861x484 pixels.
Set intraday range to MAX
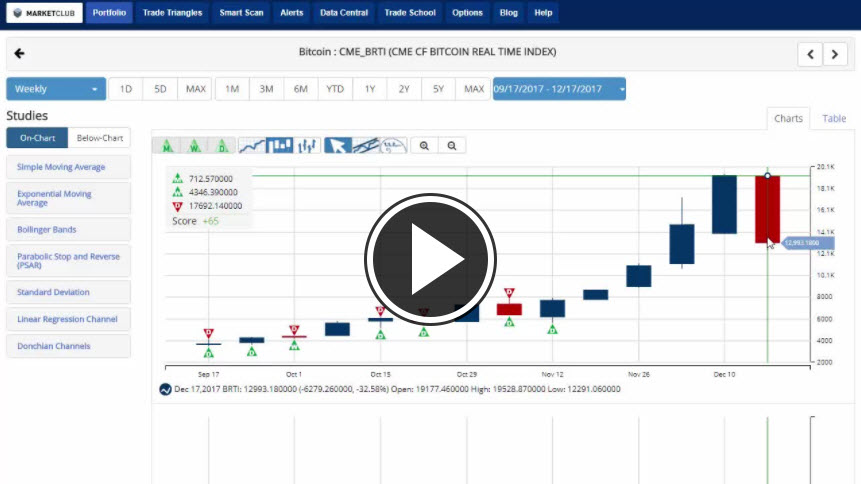[x=195, y=89]
